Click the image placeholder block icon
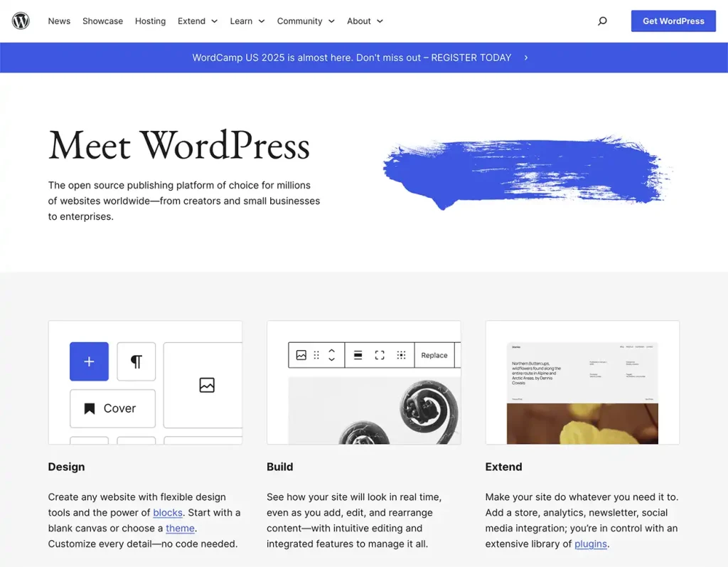 pyautogui.click(x=206, y=385)
